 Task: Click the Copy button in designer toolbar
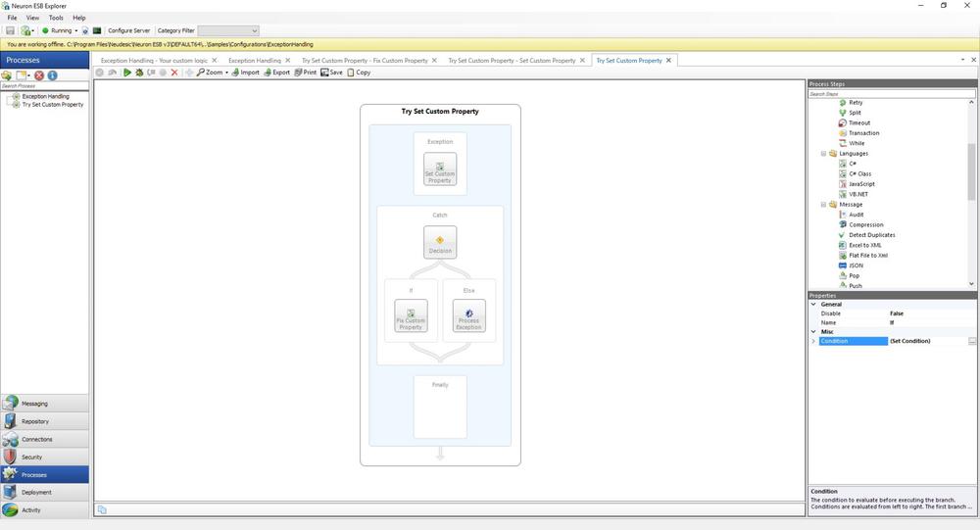(x=359, y=72)
